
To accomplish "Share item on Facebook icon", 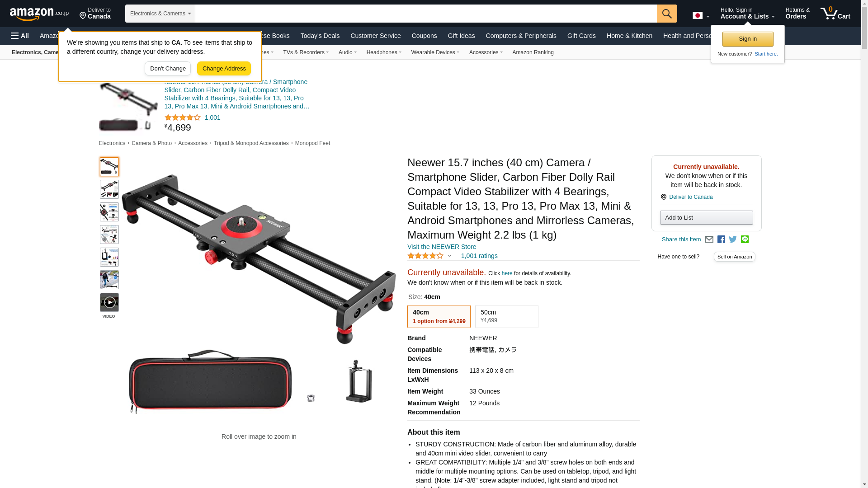I will [x=721, y=239].
